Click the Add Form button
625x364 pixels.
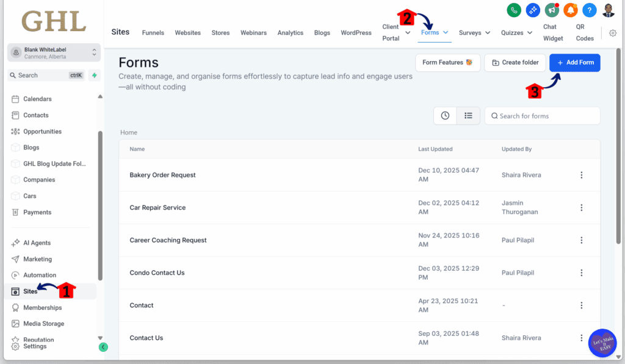[x=574, y=63]
